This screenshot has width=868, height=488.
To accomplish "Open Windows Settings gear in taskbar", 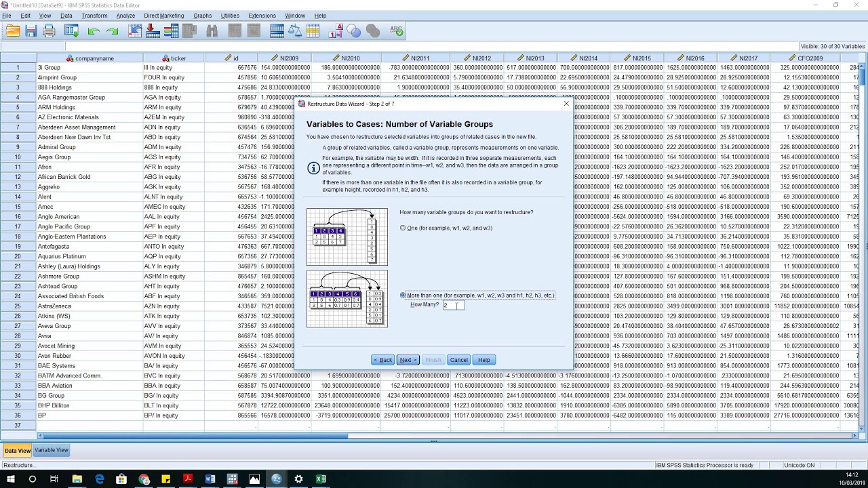I will point(298,479).
